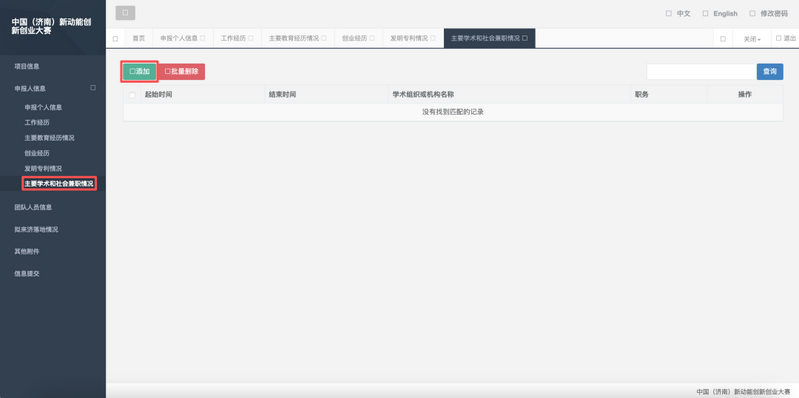The height and width of the screenshot is (398, 799).
Task: Select 主要学术和社会兼职情况 in the sidebar
Action: (x=59, y=183)
